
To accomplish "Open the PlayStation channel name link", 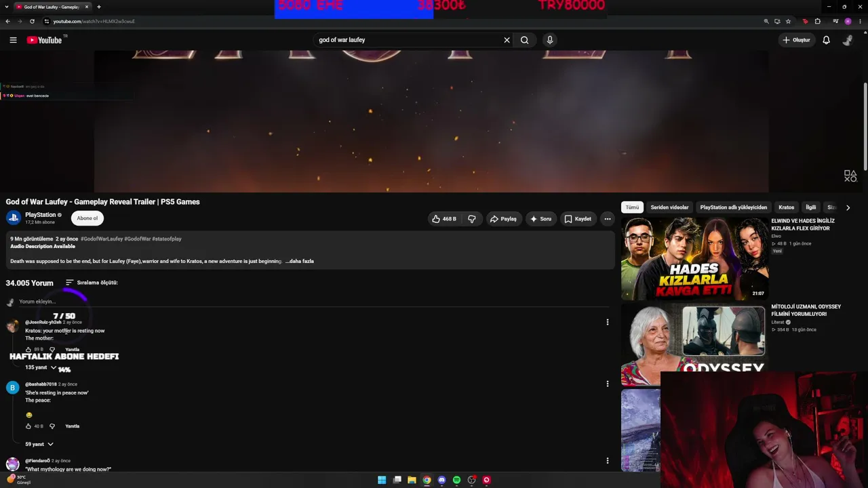I will coord(41,215).
